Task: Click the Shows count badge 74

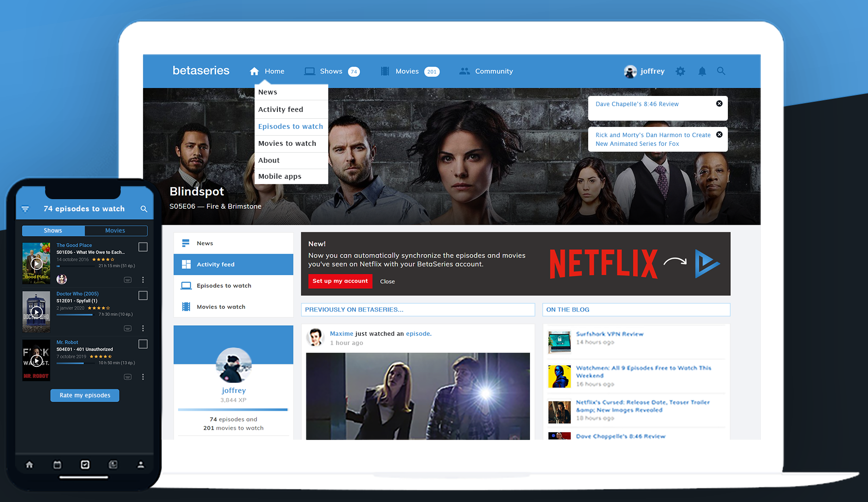Action: click(x=354, y=72)
